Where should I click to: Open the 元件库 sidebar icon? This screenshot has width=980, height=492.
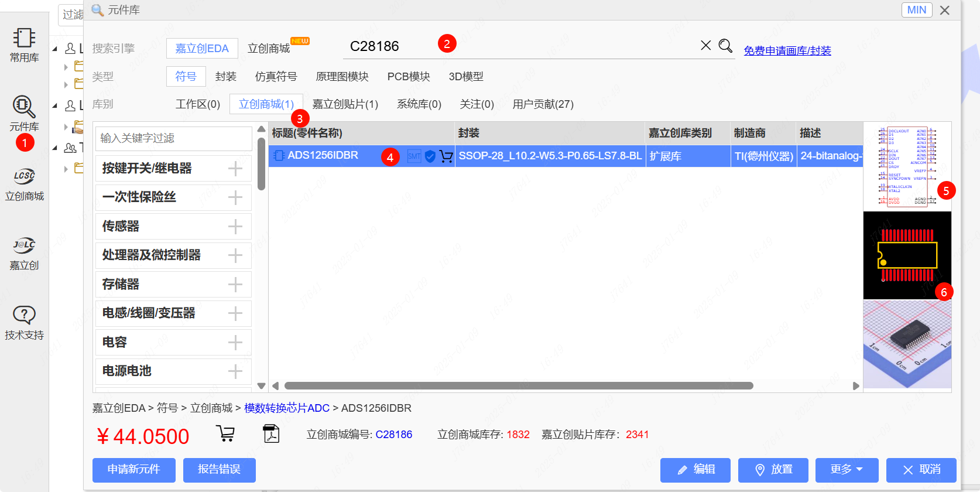(24, 114)
